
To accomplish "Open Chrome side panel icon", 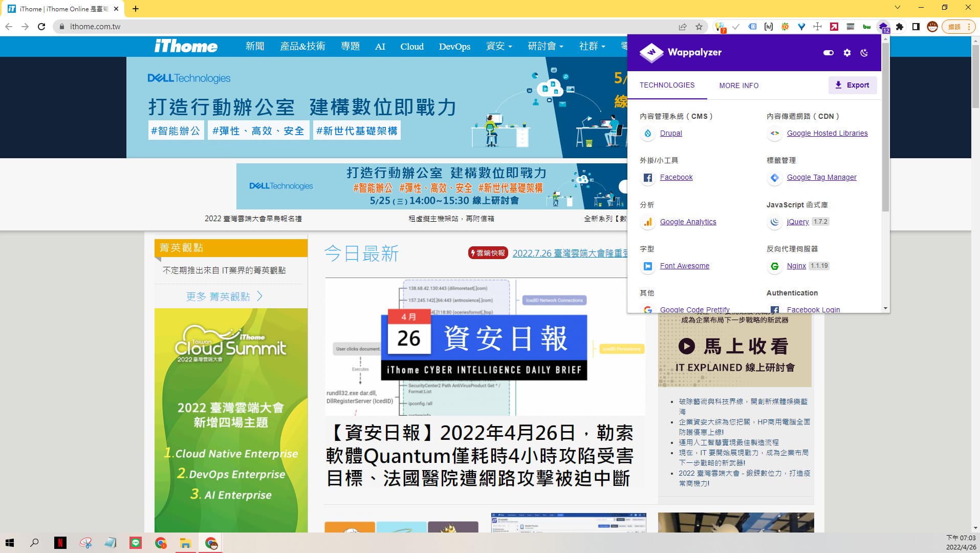I will 916,27.
